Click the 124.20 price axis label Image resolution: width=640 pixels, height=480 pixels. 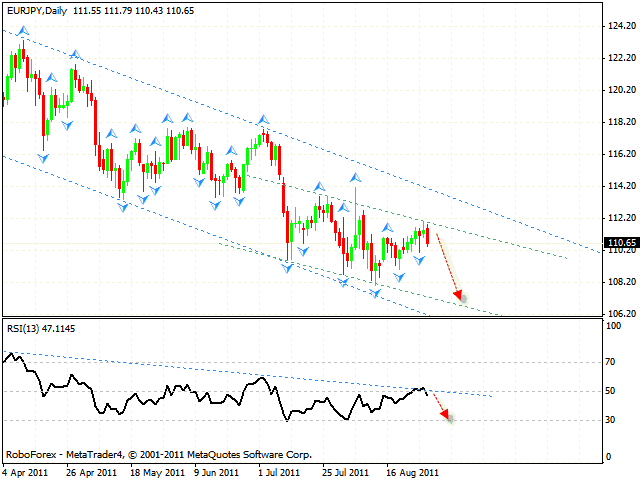click(620, 26)
